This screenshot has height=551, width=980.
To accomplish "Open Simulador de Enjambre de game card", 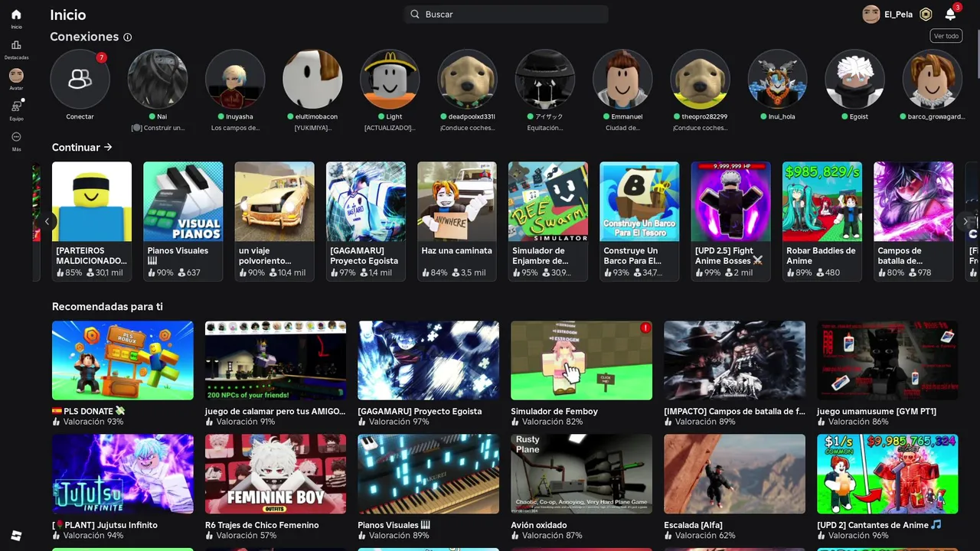I will [x=548, y=221].
